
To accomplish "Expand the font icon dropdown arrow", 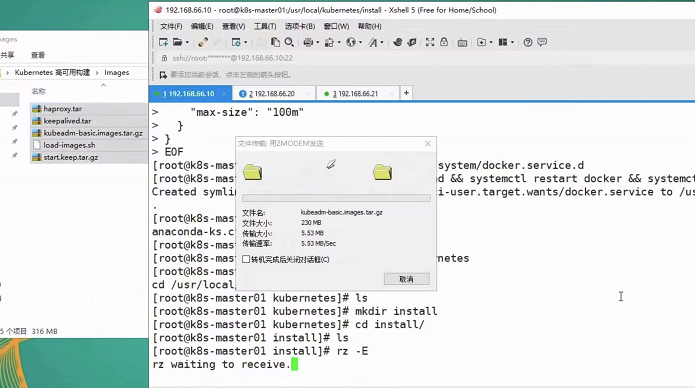I will (382, 42).
